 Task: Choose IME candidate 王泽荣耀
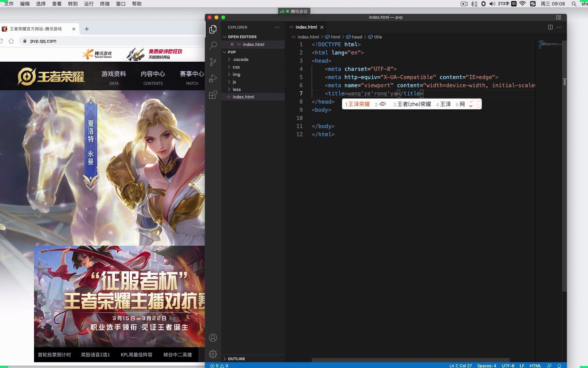click(x=357, y=104)
